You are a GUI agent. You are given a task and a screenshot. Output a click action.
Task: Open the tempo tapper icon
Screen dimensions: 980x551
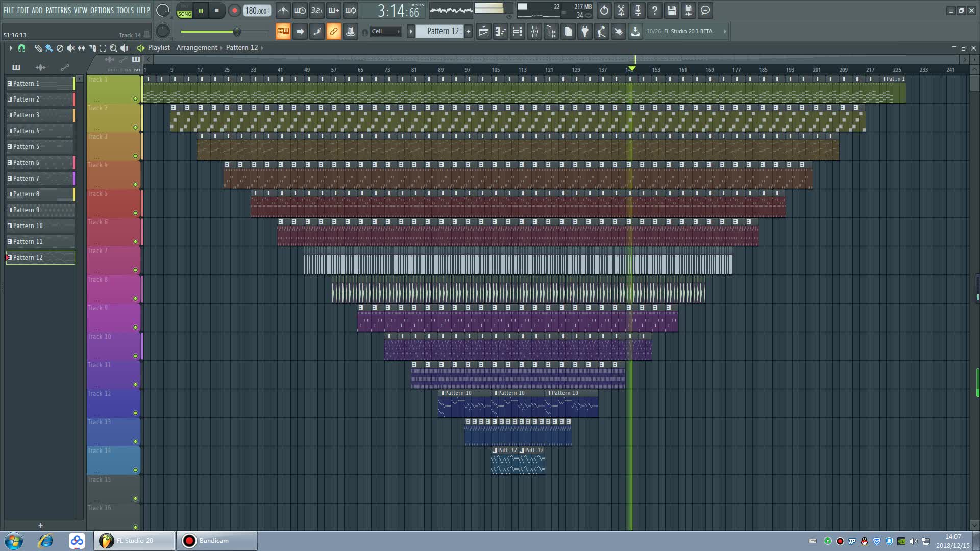pos(602,32)
